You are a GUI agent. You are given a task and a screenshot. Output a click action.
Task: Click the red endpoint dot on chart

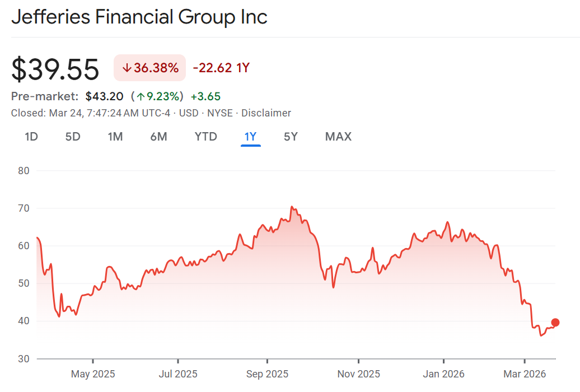(x=555, y=322)
